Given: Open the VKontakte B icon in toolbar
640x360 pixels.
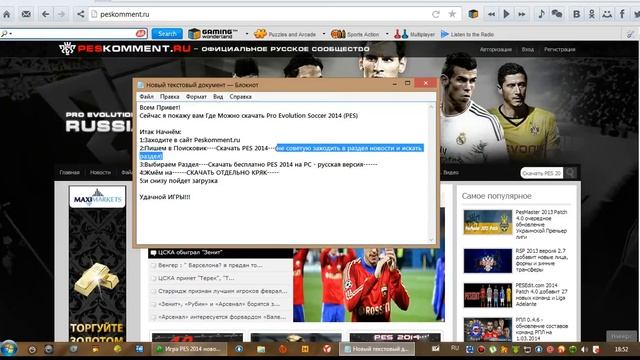Looking at the screenshot, I should [576, 14].
